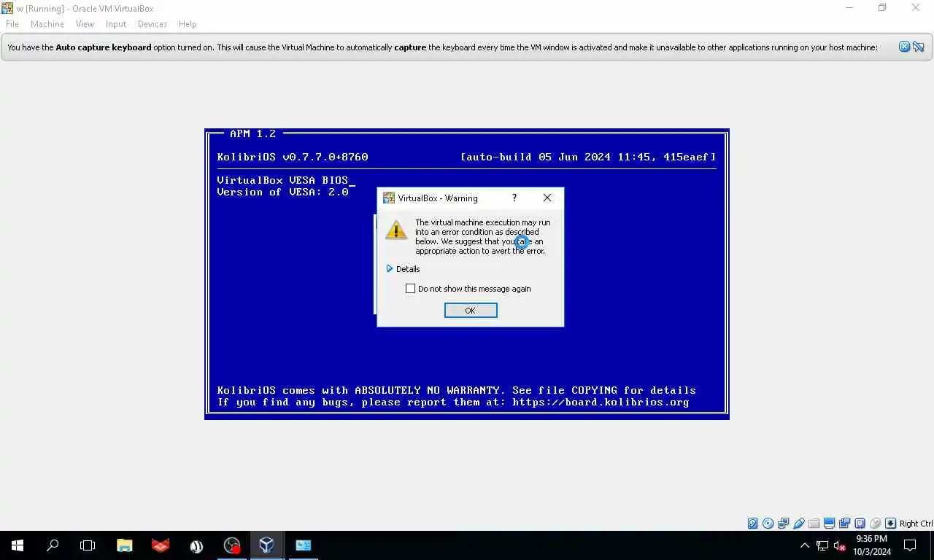Open the recording app with red dot

pyautogui.click(x=231, y=545)
